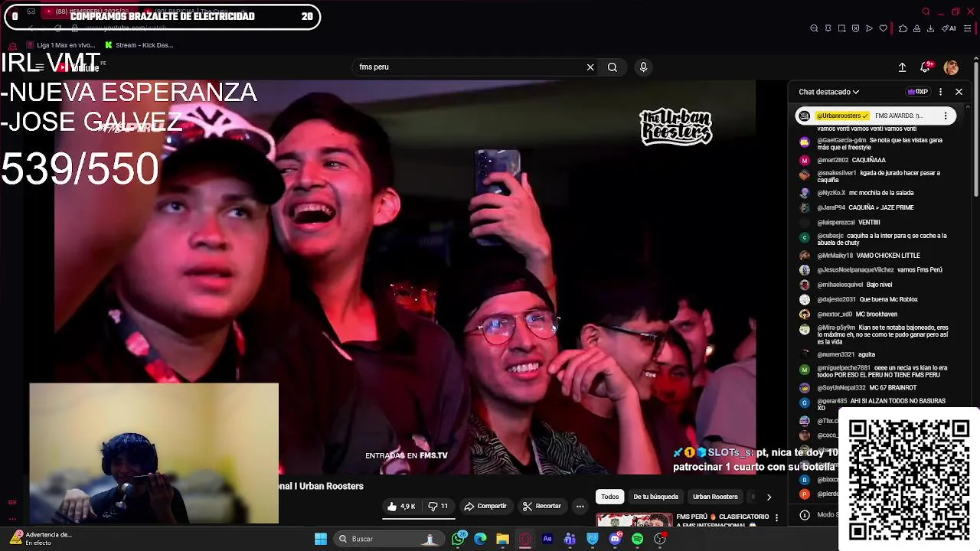Open the browser downloads icon
The width and height of the screenshot is (980, 551).
pos(930,28)
